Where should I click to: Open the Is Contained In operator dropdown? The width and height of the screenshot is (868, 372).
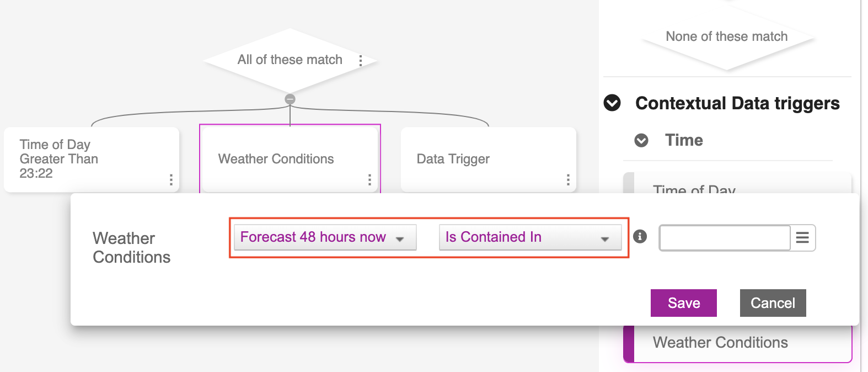coord(530,237)
